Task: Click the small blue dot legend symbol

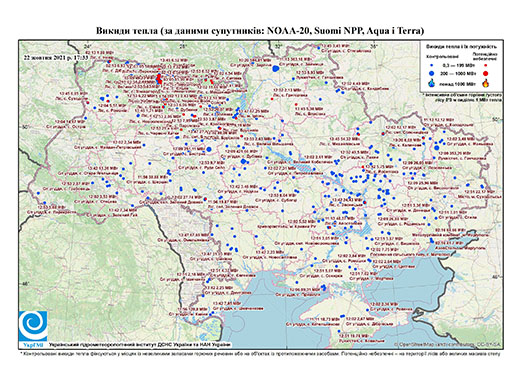Action: click(431, 66)
